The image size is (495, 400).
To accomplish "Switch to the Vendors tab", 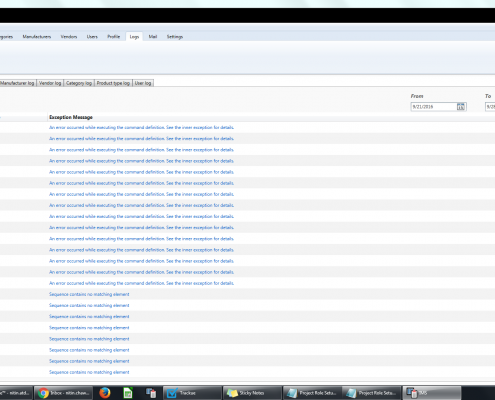I will (69, 37).
